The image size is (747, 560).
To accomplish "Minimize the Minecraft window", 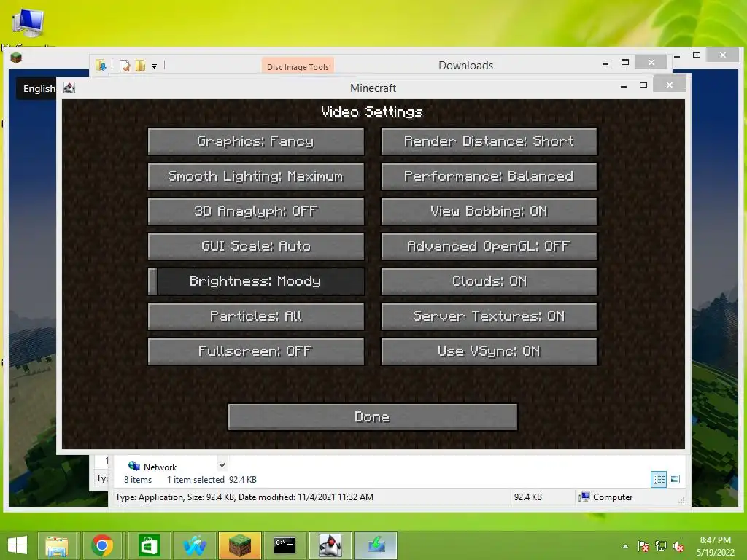I will tap(624, 86).
